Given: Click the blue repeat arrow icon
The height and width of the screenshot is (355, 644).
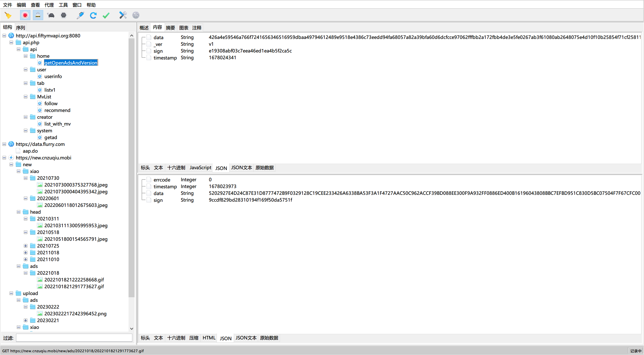Looking at the screenshot, I should [93, 15].
